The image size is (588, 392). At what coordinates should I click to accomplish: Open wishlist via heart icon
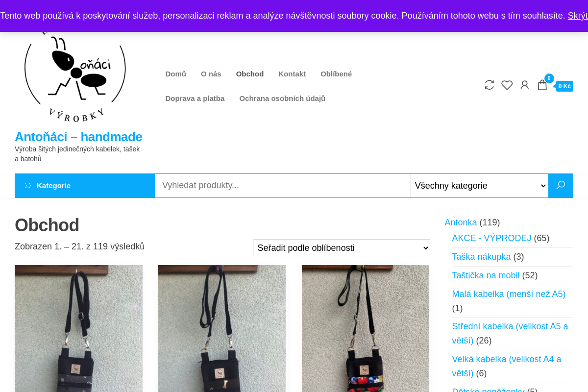[507, 85]
